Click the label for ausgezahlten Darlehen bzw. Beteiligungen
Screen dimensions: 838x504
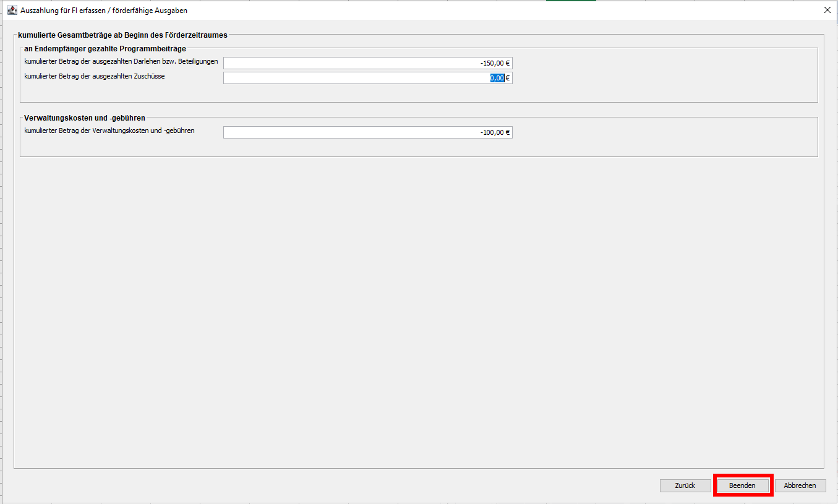121,62
